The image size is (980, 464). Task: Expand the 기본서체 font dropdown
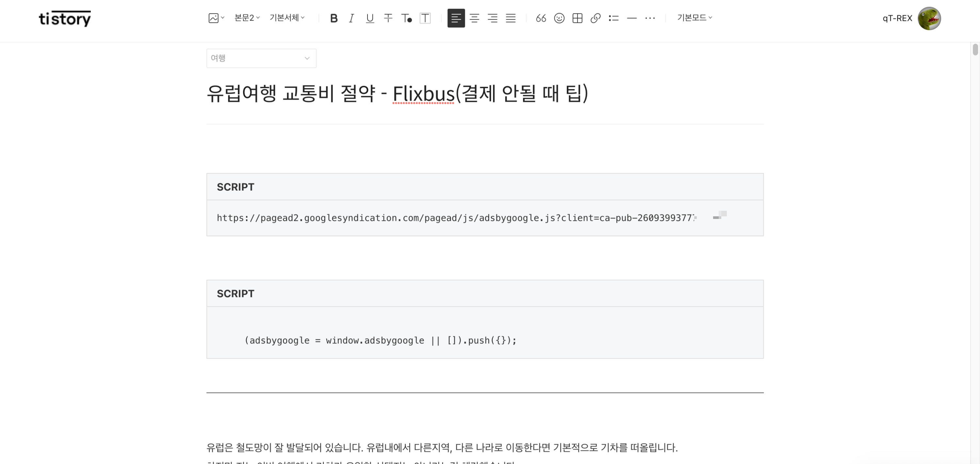286,18
